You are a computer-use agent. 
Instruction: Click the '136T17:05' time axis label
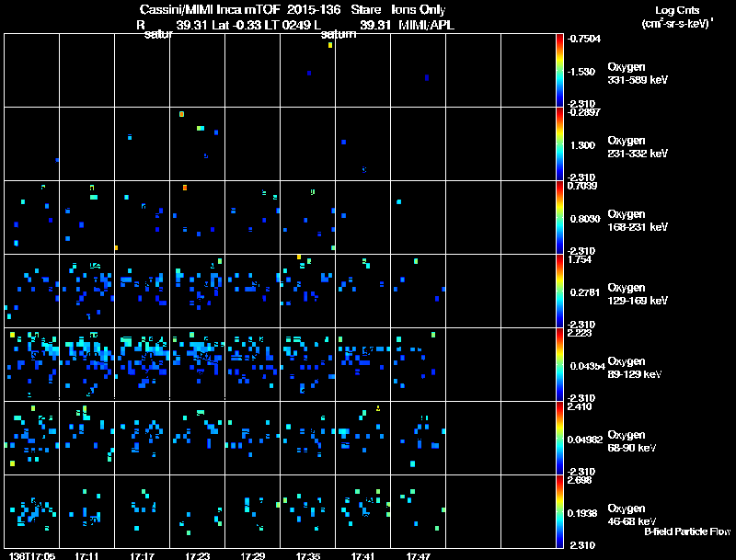pyautogui.click(x=32, y=555)
